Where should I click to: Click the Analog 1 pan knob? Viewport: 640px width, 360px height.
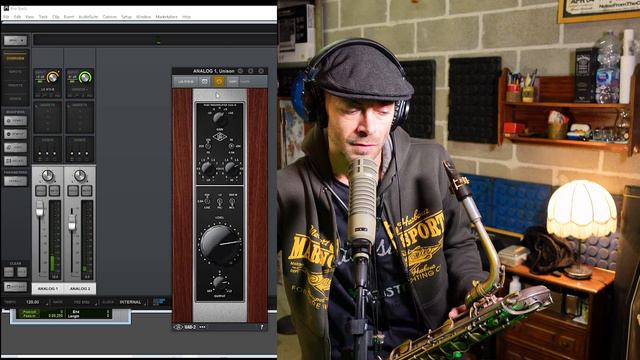(48, 176)
